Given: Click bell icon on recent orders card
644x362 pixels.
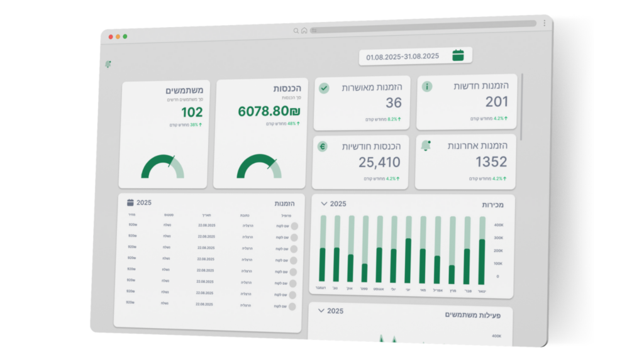Looking at the screenshot, I should (x=426, y=146).
